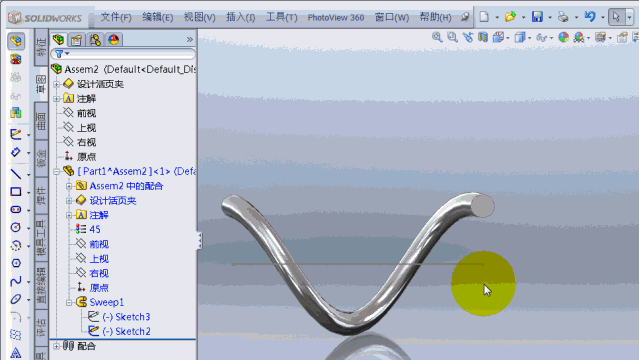Collapse the Sweep1 feature node

[69, 303]
